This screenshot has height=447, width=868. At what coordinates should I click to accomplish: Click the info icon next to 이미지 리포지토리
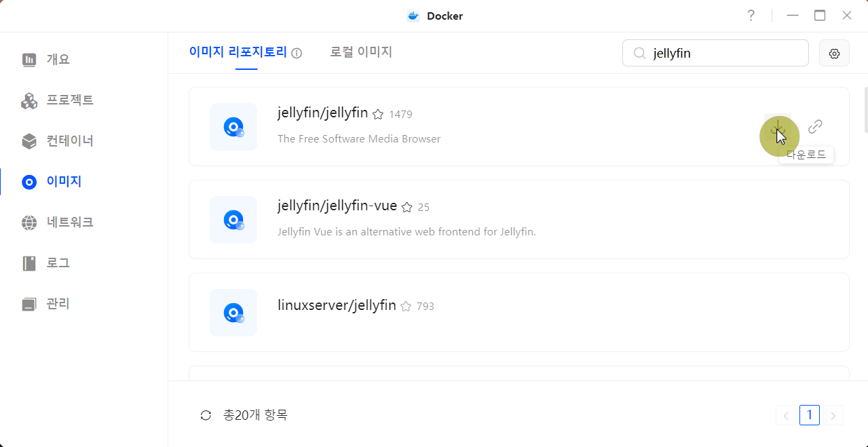point(297,52)
